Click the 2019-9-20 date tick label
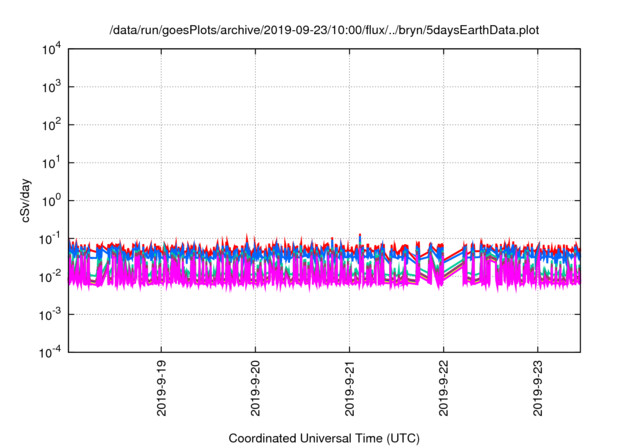The image size is (640, 448). pos(256,388)
